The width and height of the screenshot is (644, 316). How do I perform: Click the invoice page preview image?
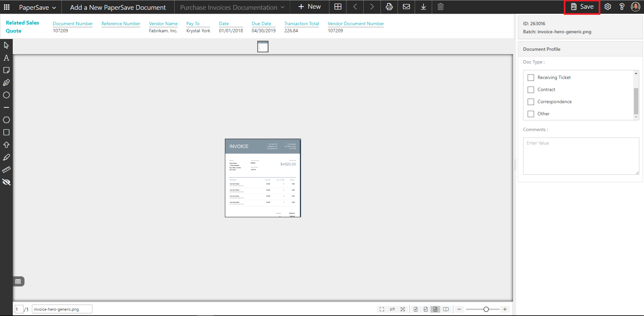tap(263, 178)
